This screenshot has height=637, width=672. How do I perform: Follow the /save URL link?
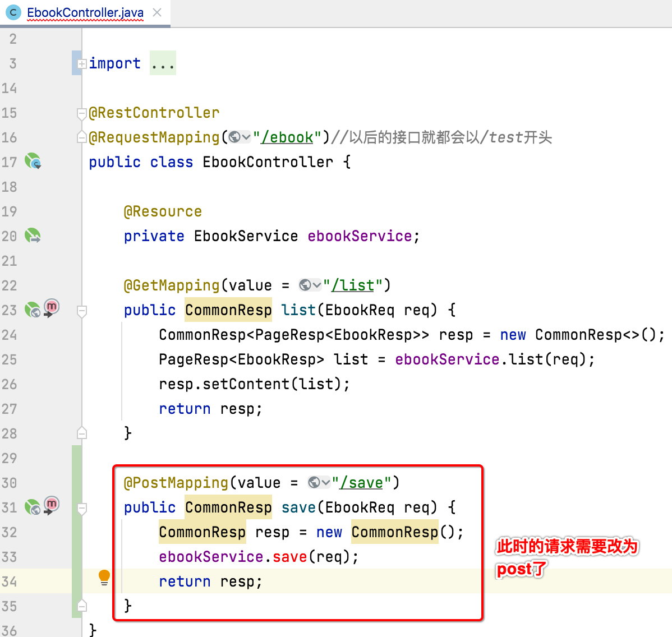coord(362,483)
